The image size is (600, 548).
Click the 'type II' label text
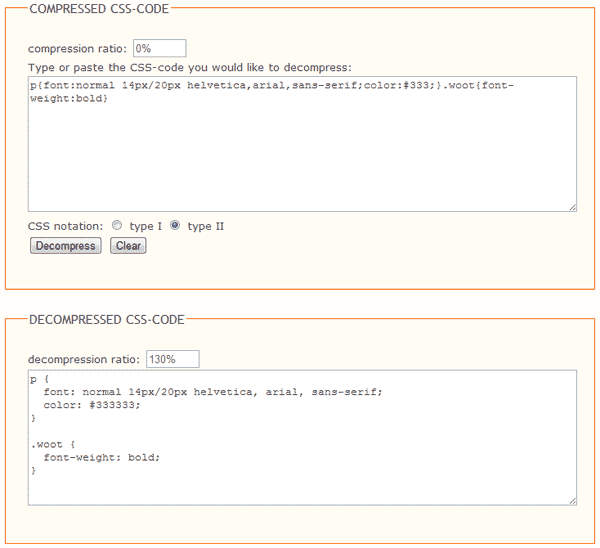[205, 226]
